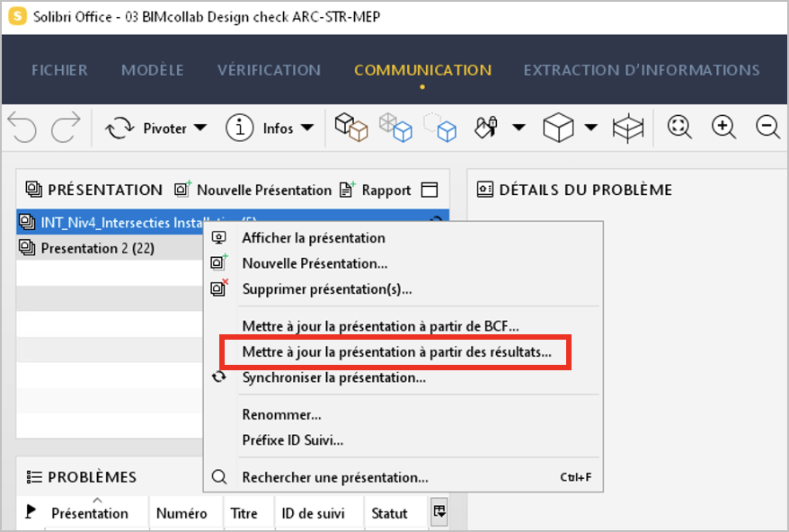Image resolution: width=789 pixels, height=532 pixels.
Task: Click the zoom out magnifier icon
Action: pyautogui.click(x=767, y=127)
